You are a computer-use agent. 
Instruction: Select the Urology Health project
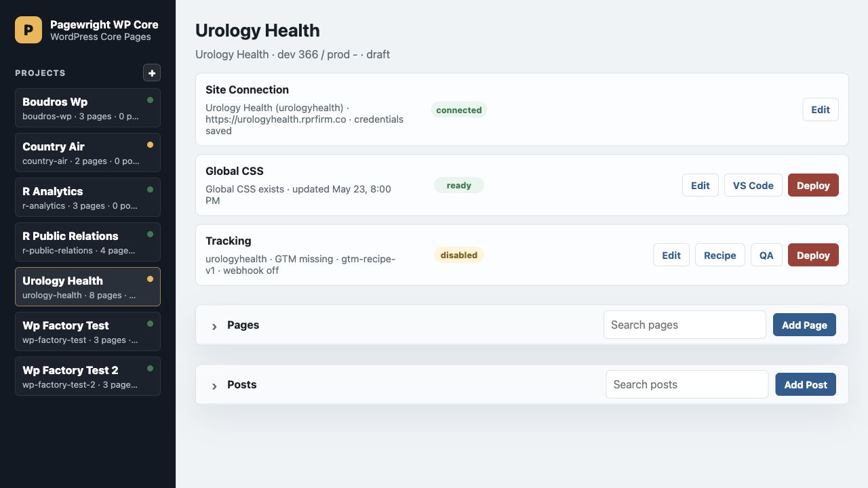click(x=87, y=287)
